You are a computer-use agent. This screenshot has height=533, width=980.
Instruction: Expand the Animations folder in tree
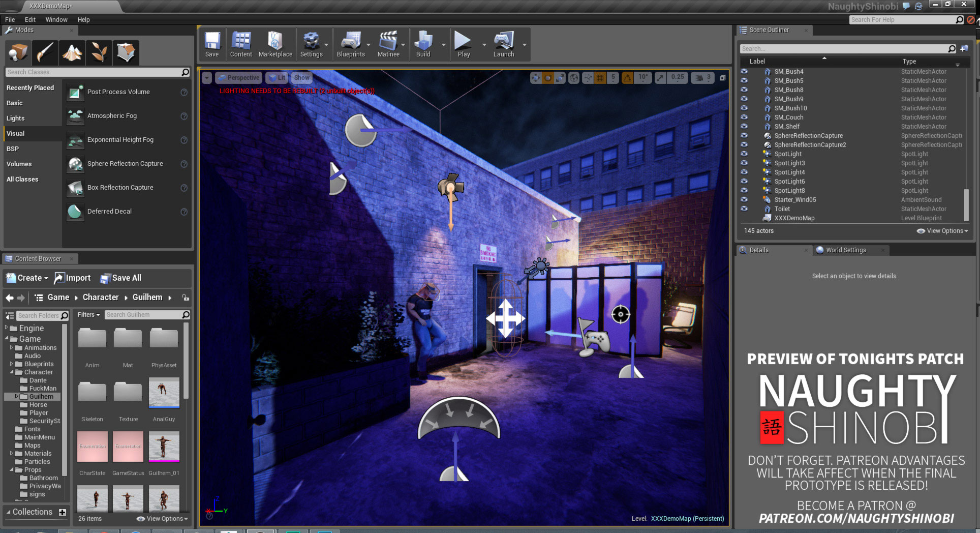11,348
